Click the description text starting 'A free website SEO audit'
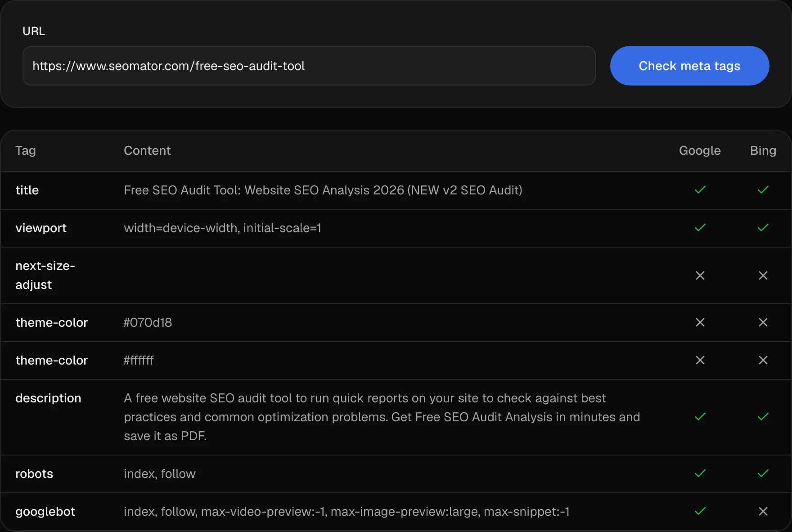The height and width of the screenshot is (532, 792). pos(382,417)
